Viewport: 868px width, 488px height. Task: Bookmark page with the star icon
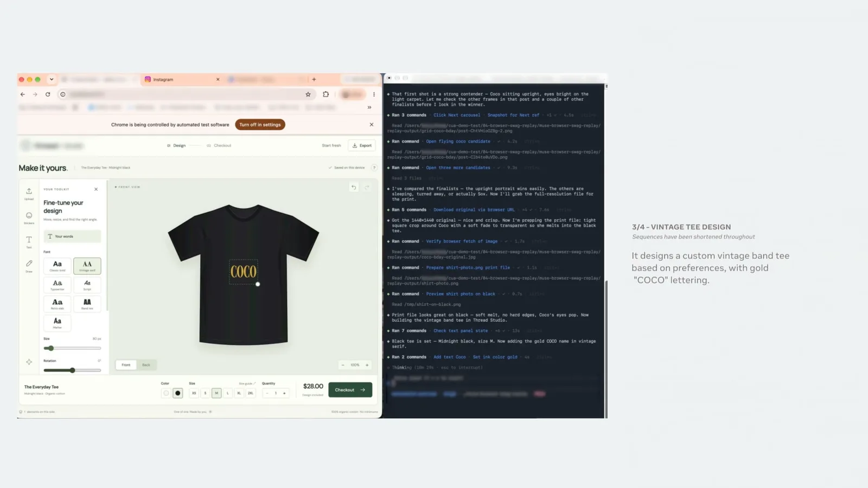click(308, 94)
